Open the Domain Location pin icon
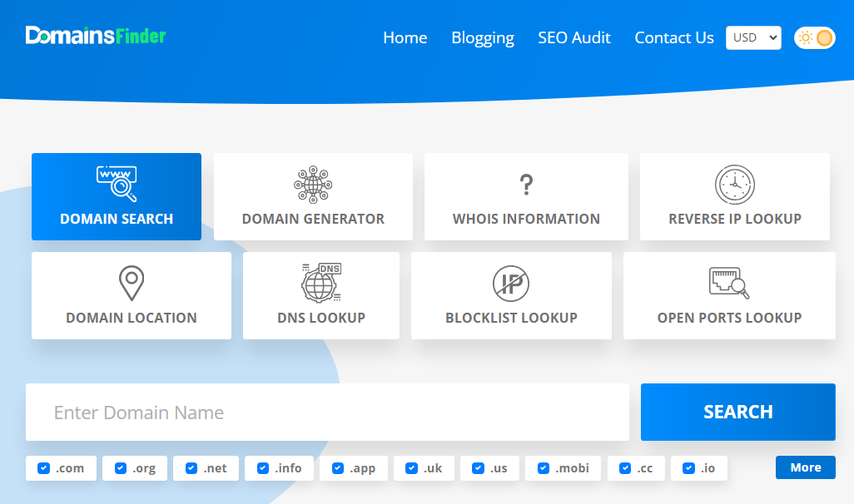The height and width of the screenshot is (504, 854). [x=132, y=284]
